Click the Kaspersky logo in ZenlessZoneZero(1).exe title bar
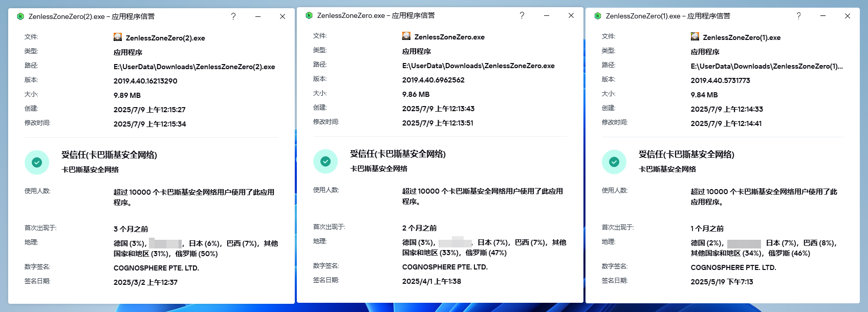The image size is (868, 312). pyautogui.click(x=598, y=16)
